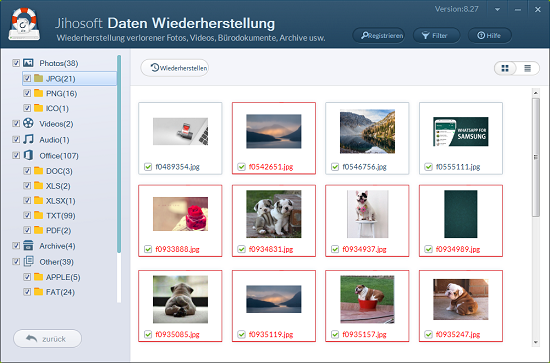
Task: Switch to list view
Action: coord(528,68)
